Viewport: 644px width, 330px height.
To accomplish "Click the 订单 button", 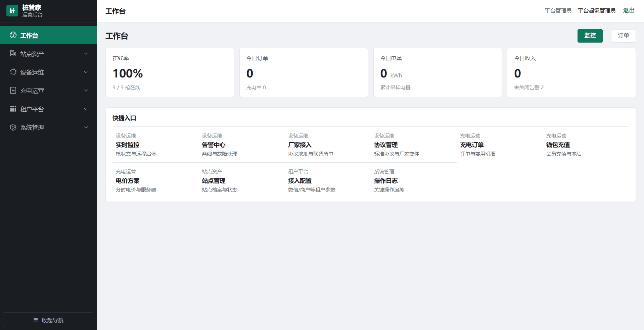I will click(x=623, y=36).
